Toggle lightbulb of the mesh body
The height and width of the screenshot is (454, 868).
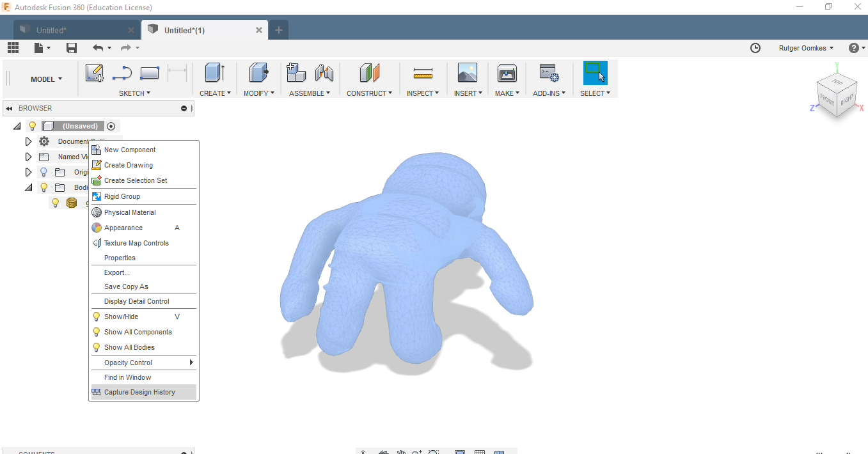point(56,203)
